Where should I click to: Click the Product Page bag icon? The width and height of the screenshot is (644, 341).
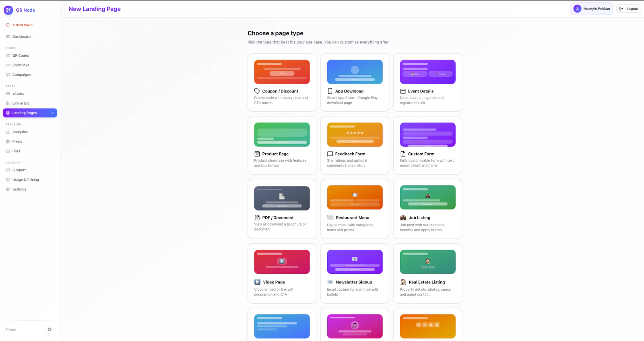click(x=257, y=154)
